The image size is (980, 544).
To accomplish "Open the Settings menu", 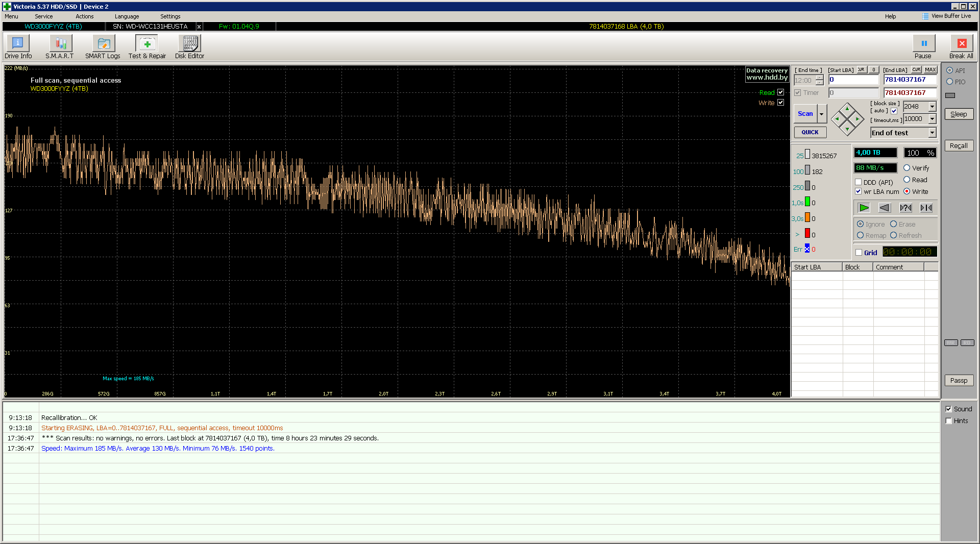I will 170,16.
